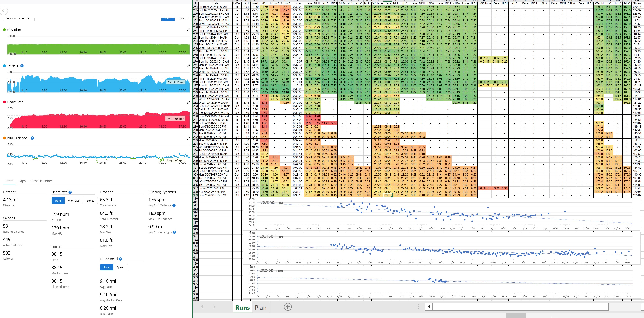Viewport: 644px width, 318px height.
Task: Click the 'Avg: 176 spm' cadence label
Action: pyautogui.click(x=175, y=160)
